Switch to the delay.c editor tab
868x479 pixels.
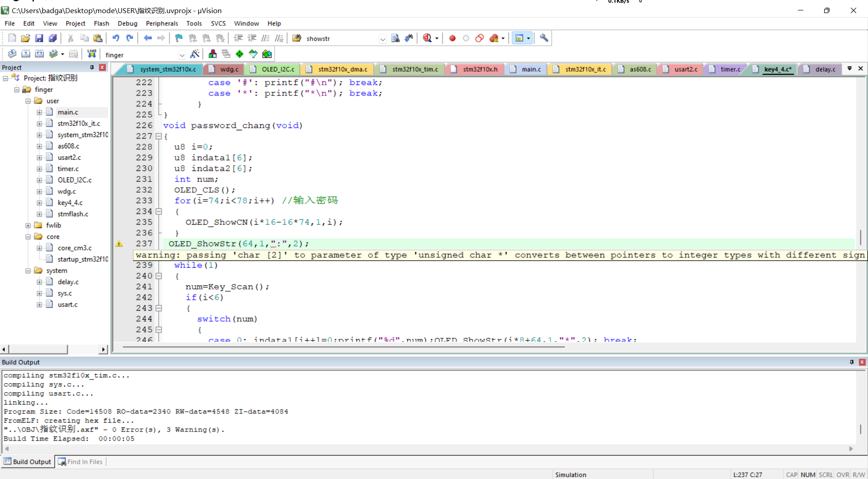[821, 69]
